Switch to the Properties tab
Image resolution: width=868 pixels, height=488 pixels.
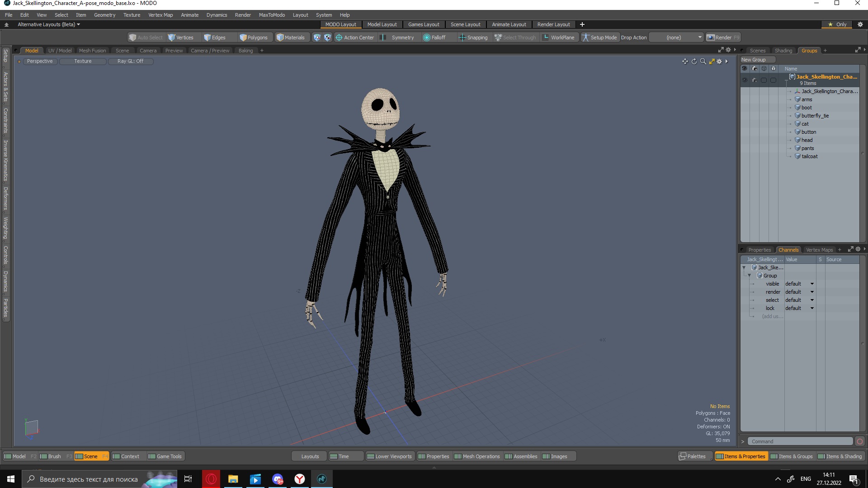point(759,250)
